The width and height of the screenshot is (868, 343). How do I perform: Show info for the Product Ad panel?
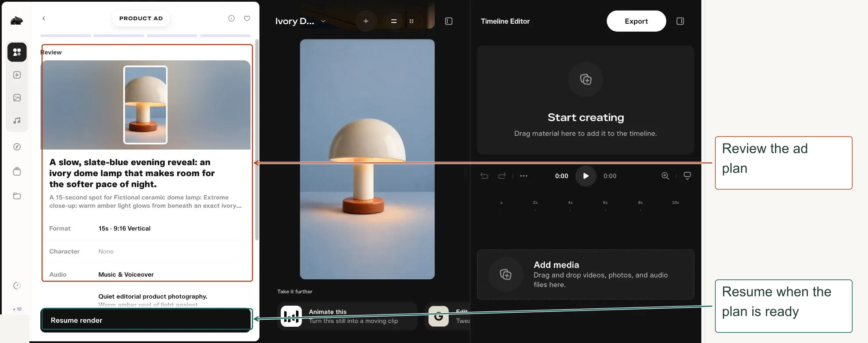tap(232, 18)
